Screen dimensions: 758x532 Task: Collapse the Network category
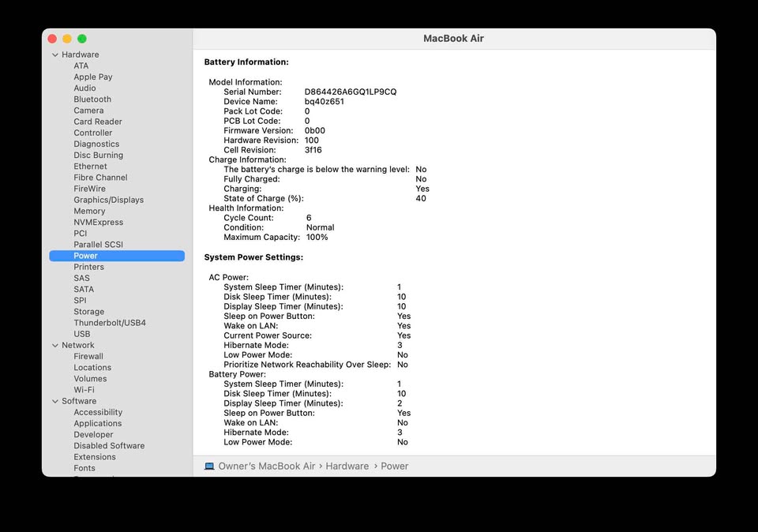[x=55, y=346]
